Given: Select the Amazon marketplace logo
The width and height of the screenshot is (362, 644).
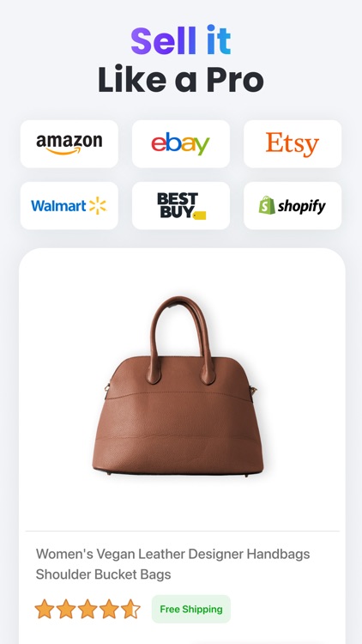Looking at the screenshot, I should coord(69,143).
